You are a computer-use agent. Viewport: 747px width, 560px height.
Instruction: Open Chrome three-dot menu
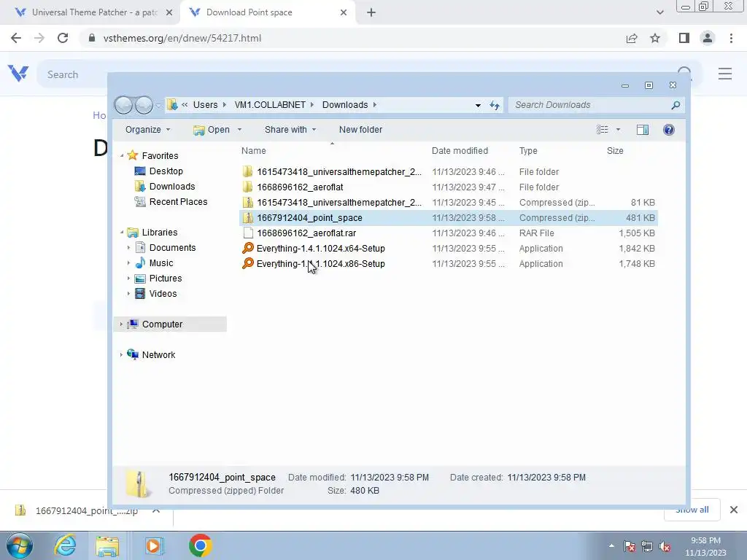point(731,38)
